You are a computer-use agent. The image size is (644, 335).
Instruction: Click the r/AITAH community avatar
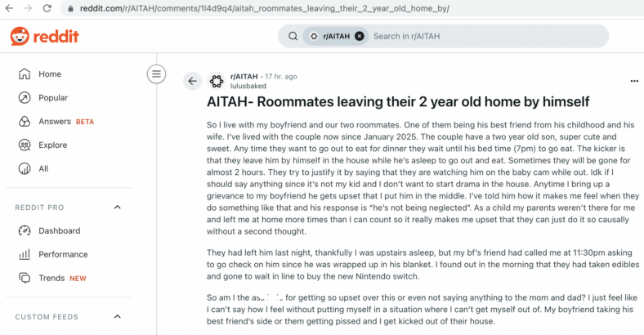click(217, 81)
